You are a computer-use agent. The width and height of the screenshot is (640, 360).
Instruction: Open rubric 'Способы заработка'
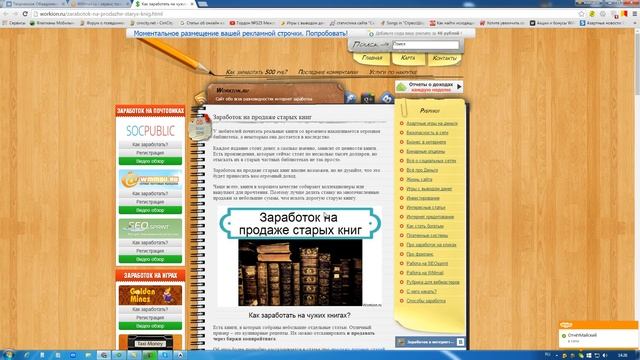426,301
